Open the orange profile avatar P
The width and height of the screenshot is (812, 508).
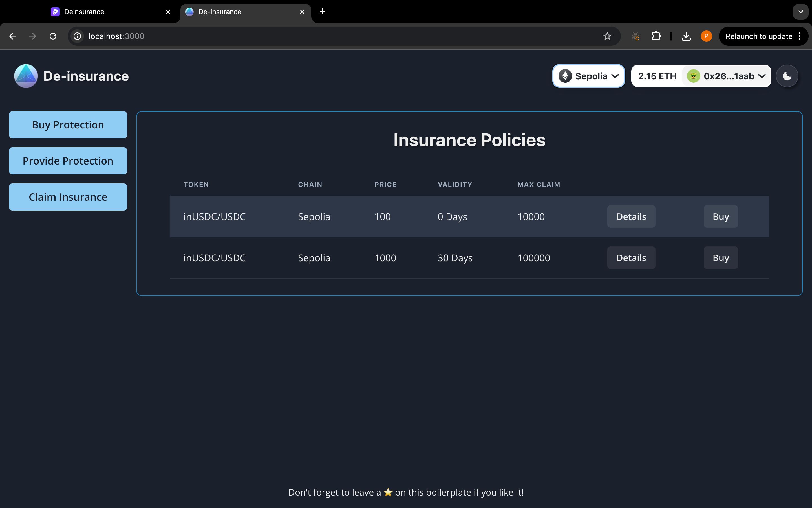click(x=706, y=36)
